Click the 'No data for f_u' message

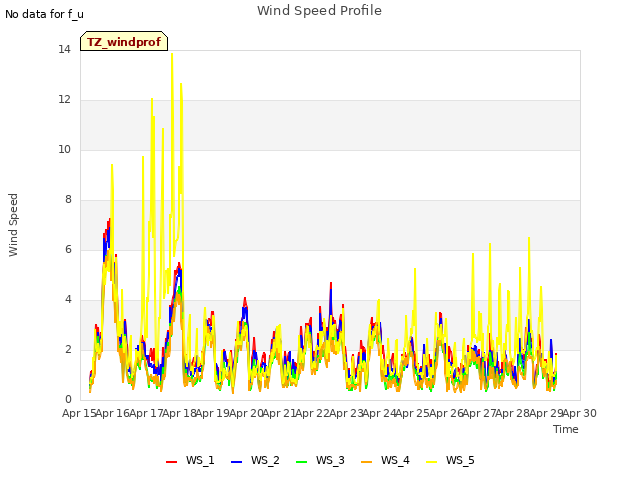point(44,14)
